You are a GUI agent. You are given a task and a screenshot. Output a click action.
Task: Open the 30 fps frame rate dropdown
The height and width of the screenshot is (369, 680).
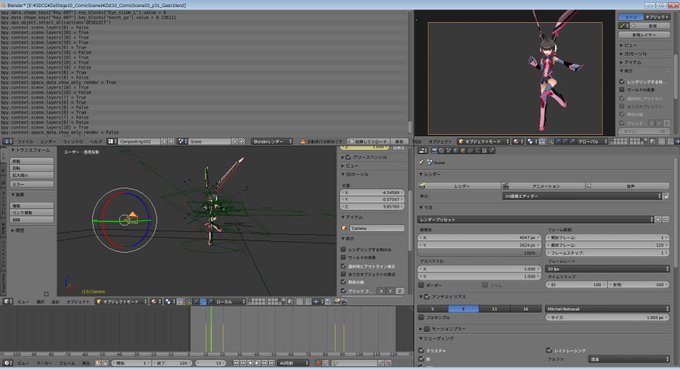pyautogui.click(x=608, y=269)
